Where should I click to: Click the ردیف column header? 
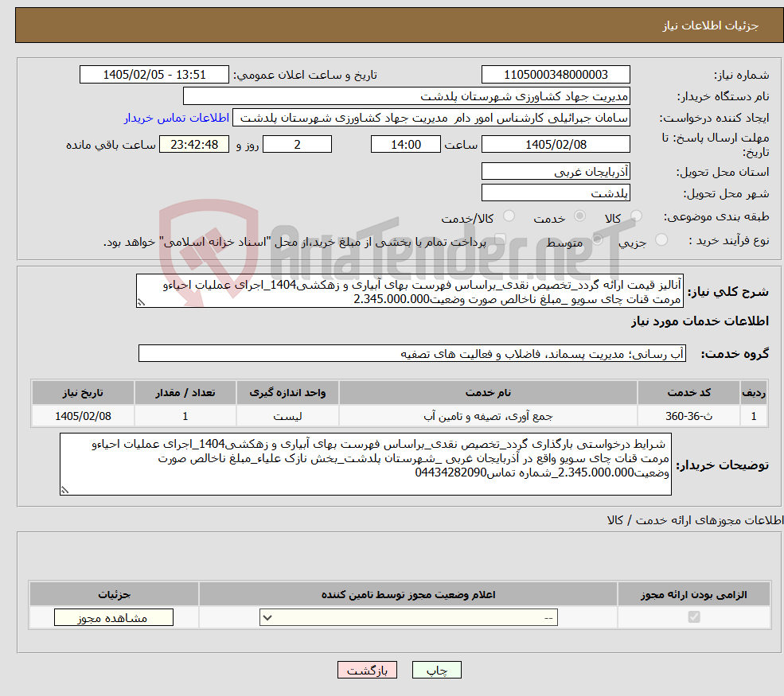(x=754, y=393)
